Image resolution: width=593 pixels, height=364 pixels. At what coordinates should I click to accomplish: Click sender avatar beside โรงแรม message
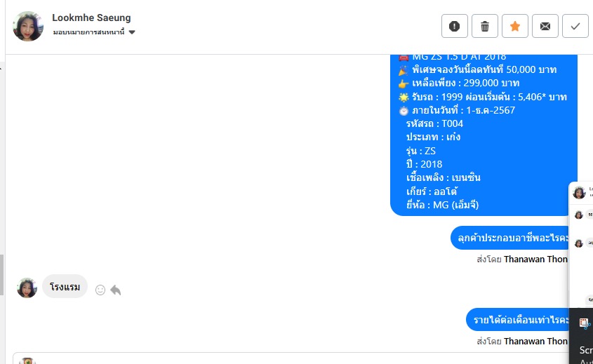(x=27, y=288)
